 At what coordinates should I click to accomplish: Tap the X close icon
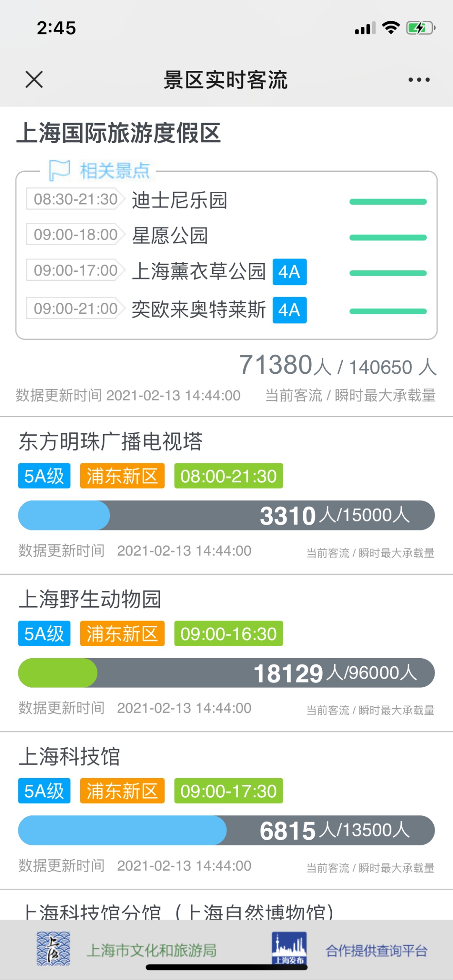[34, 79]
